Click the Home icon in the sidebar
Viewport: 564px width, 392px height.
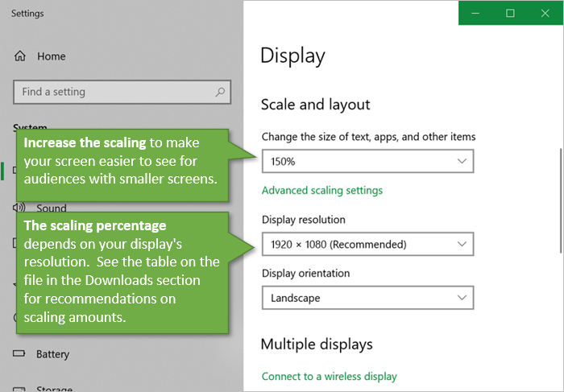click(20, 56)
